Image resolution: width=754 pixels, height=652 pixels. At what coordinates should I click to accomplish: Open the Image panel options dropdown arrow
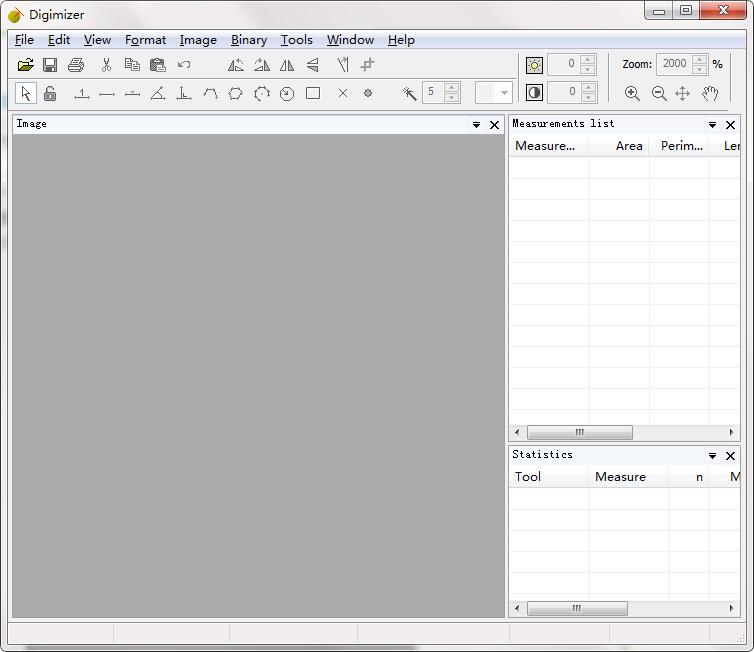tap(476, 125)
